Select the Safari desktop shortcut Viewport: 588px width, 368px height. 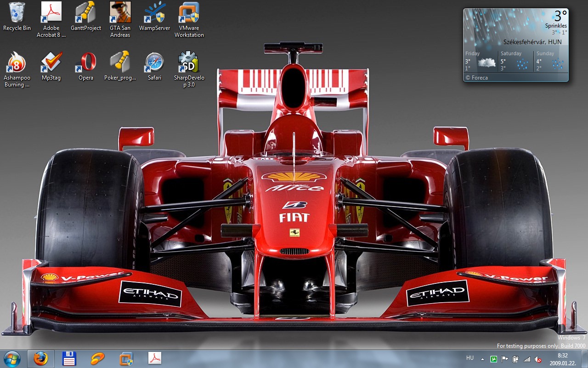[x=155, y=67]
